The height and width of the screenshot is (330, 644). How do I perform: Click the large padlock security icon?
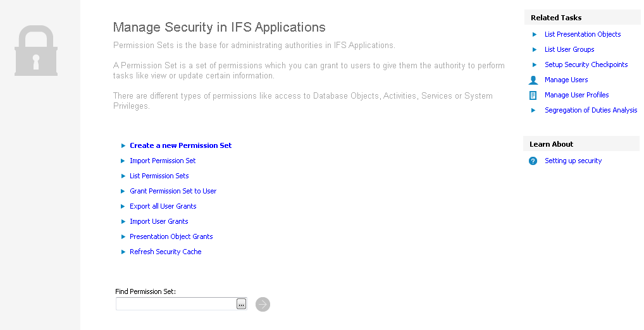(36, 51)
